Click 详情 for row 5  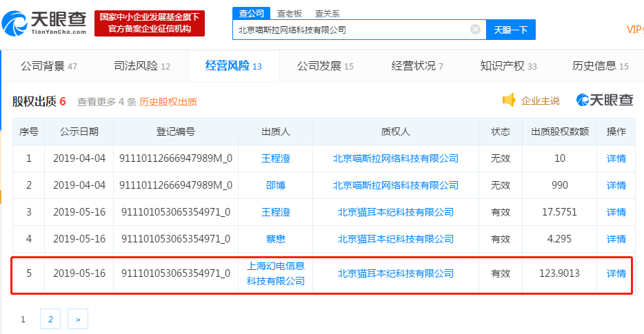pos(616,273)
